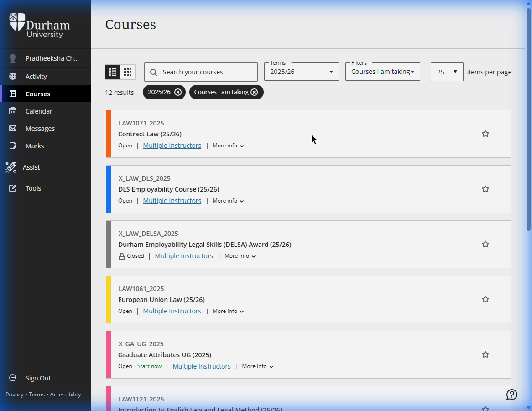Open the profile menu for Pradheeksha

coord(46,58)
